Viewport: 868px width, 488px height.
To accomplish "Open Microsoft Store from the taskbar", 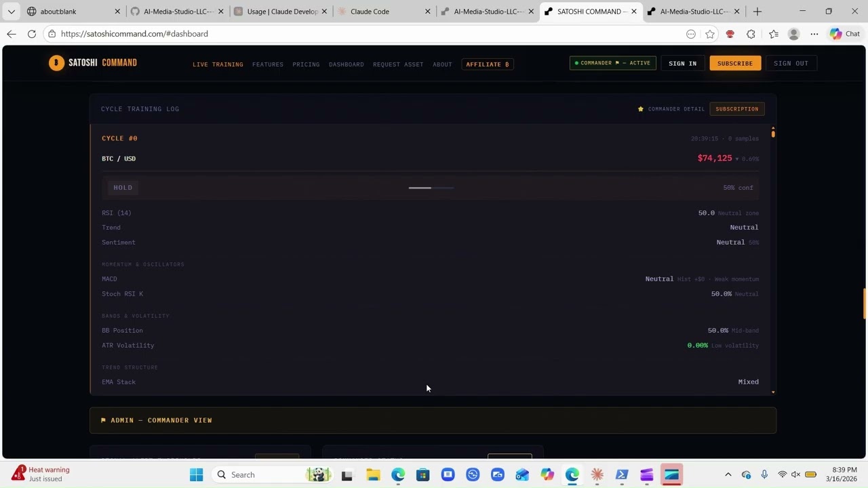I will [x=422, y=474].
